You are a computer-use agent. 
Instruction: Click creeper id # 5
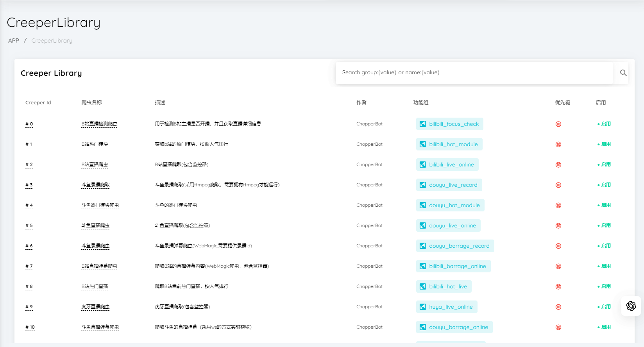tap(29, 225)
